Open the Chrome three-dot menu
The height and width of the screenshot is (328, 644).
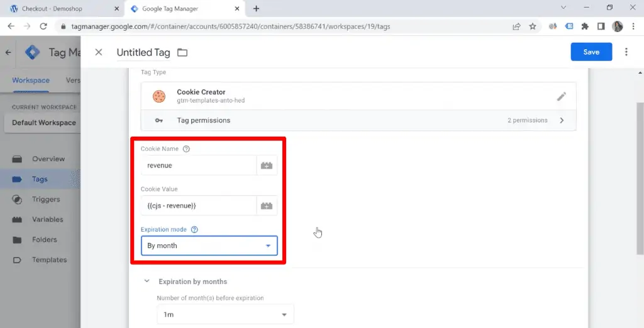tap(634, 26)
